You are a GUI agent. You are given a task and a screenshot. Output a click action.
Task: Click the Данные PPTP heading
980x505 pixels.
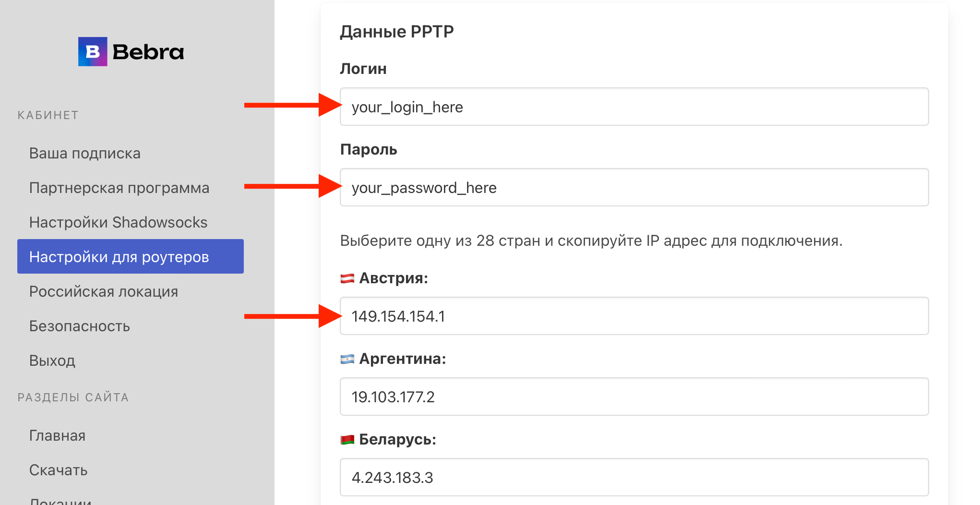click(x=397, y=32)
